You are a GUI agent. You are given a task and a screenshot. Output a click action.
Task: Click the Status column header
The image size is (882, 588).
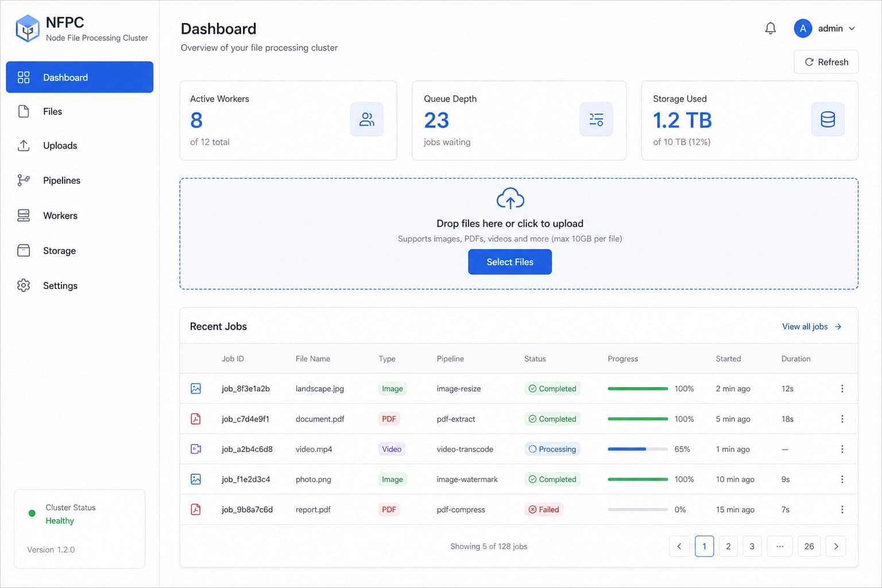[535, 359]
